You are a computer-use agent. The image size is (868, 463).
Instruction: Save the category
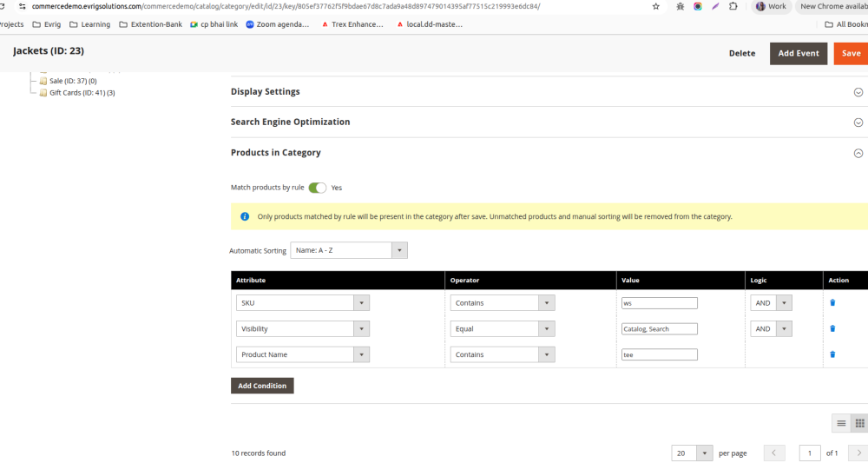tap(851, 53)
